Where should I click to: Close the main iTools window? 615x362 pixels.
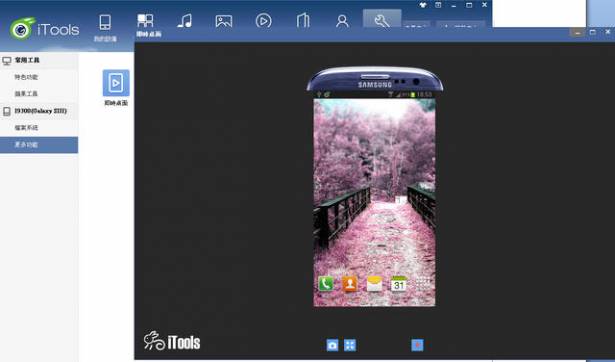point(484,5)
